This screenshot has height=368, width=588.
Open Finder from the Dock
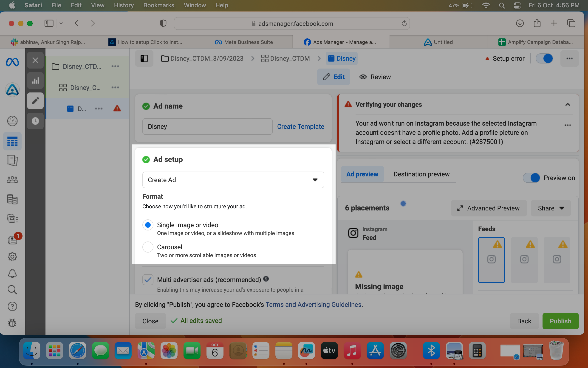coord(32,351)
